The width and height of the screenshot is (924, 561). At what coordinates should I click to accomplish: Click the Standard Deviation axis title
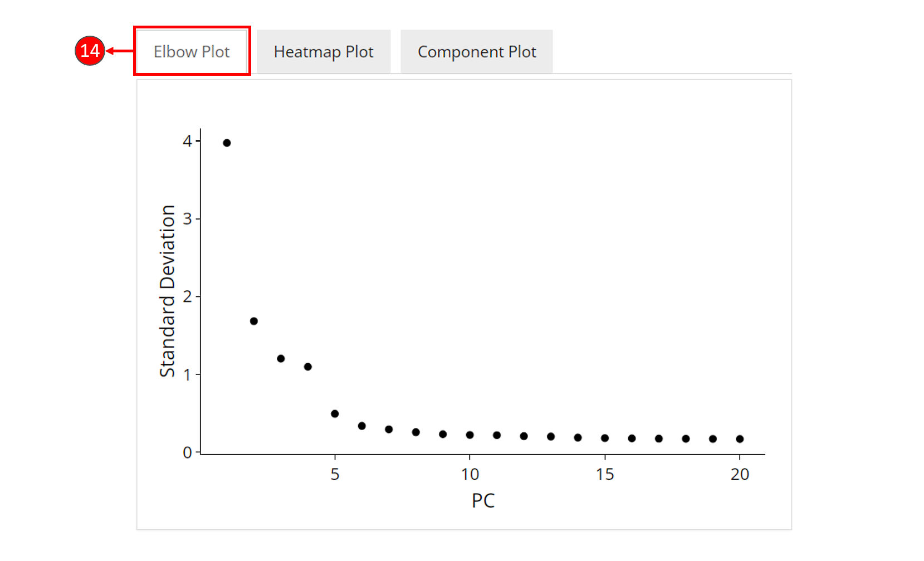167,291
